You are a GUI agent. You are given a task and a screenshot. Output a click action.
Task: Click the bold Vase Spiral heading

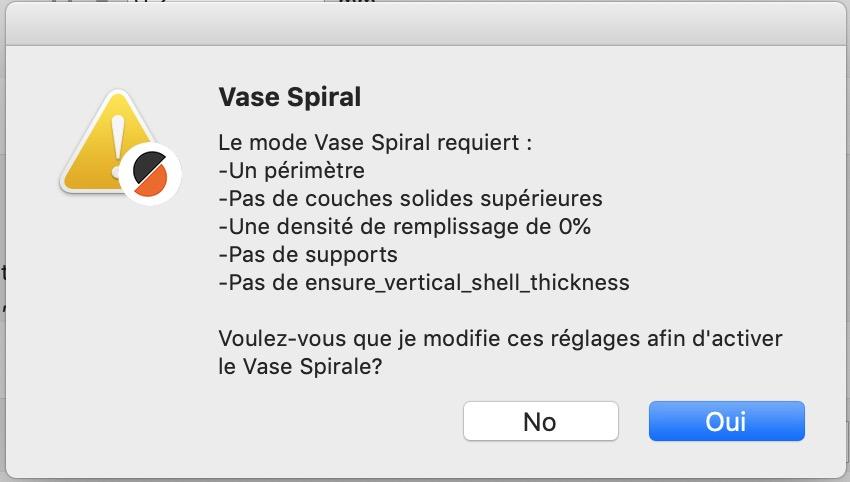[289, 97]
